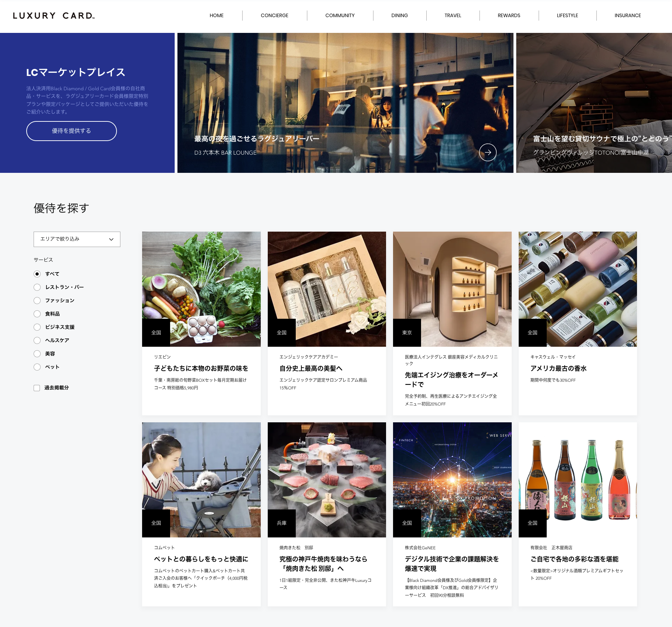This screenshot has height=627, width=672.
Task: Click the 東京 area badge on clinic card
Action: tap(407, 333)
